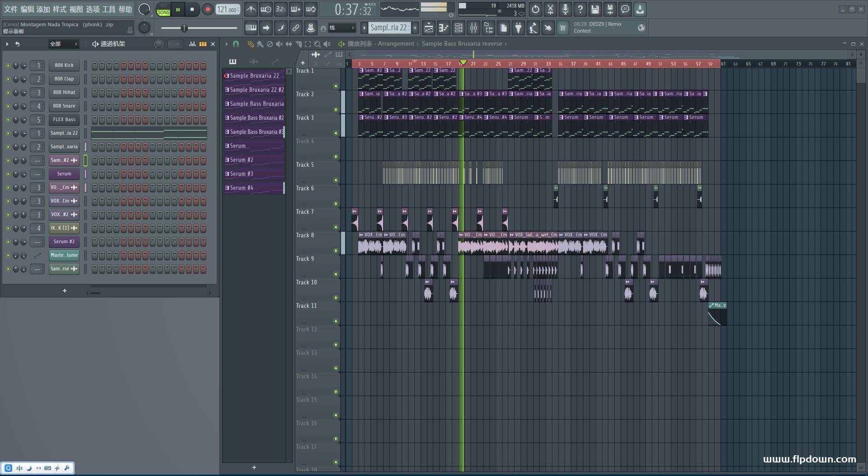Open the 工具 menu
The height and width of the screenshot is (476, 868).
[x=109, y=9]
